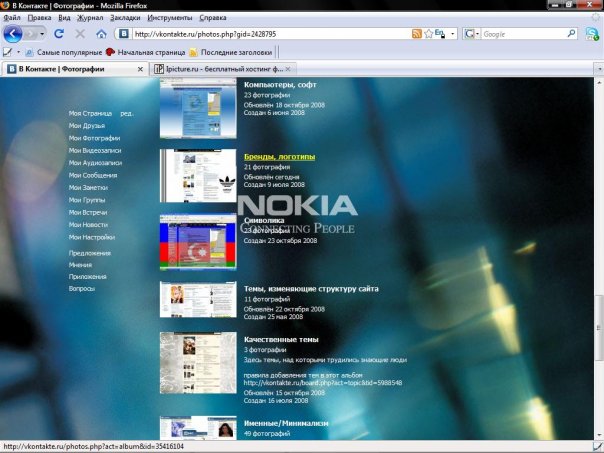Image resolution: width=604 pixels, height=453 pixels.
Task: Open the Файл menu
Action: (12, 18)
